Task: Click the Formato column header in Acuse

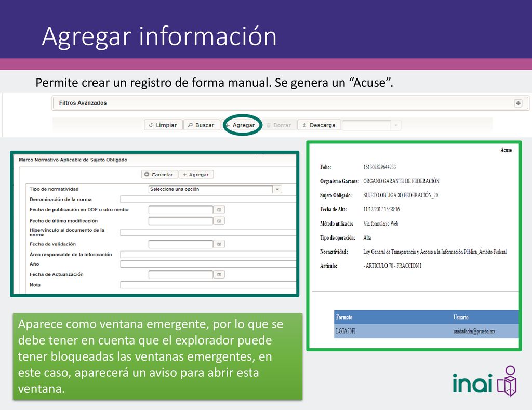Action: tap(344, 317)
